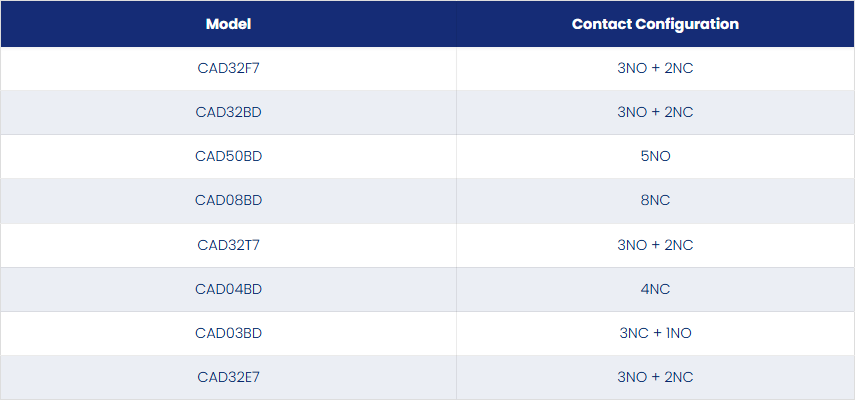Select the CAD04BD model cell
Screen dimensions: 855x400
(x=228, y=289)
